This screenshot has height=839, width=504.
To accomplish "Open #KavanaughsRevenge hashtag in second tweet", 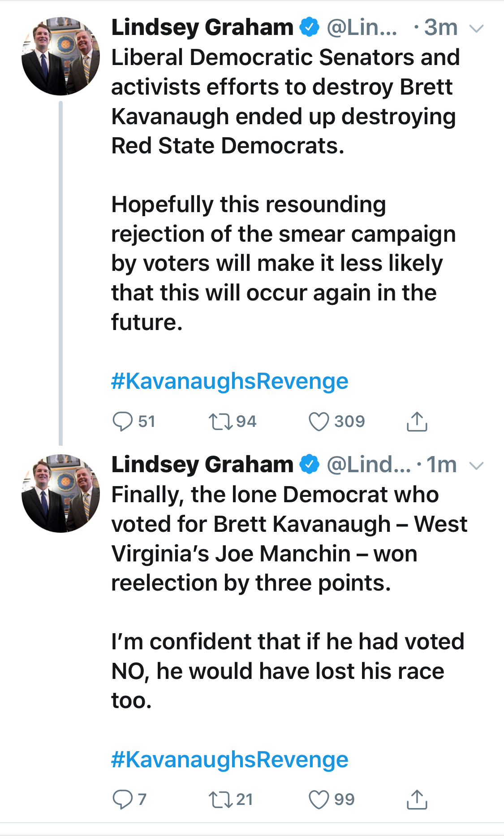I will point(229,760).
